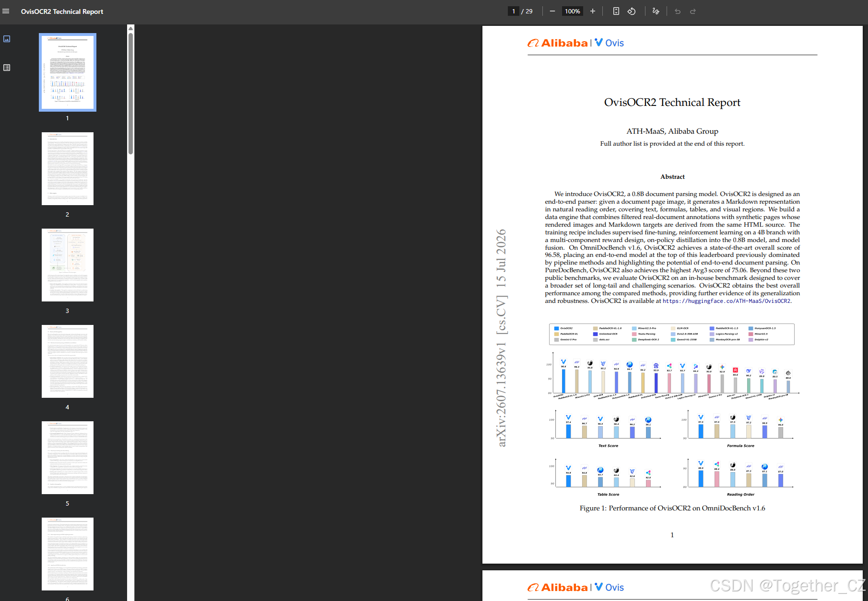Select the page 3 thumbnail
The height and width of the screenshot is (601, 868).
(68, 265)
